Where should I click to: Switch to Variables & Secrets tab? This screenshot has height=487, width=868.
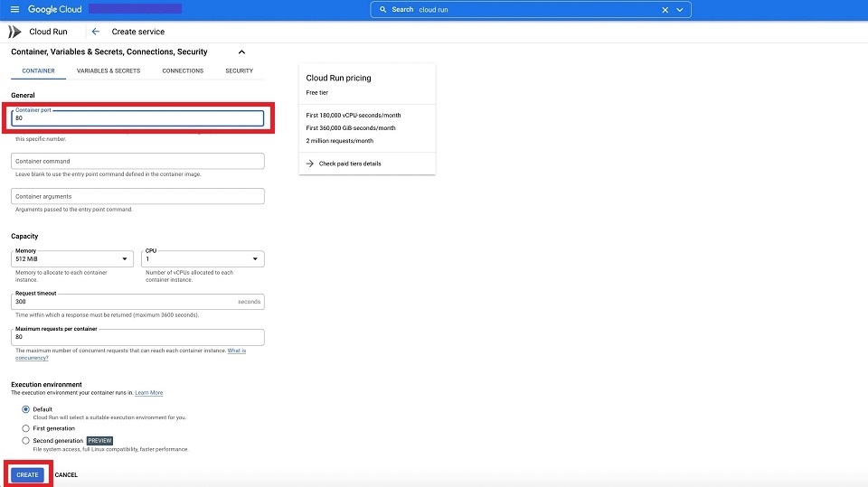[x=108, y=70]
